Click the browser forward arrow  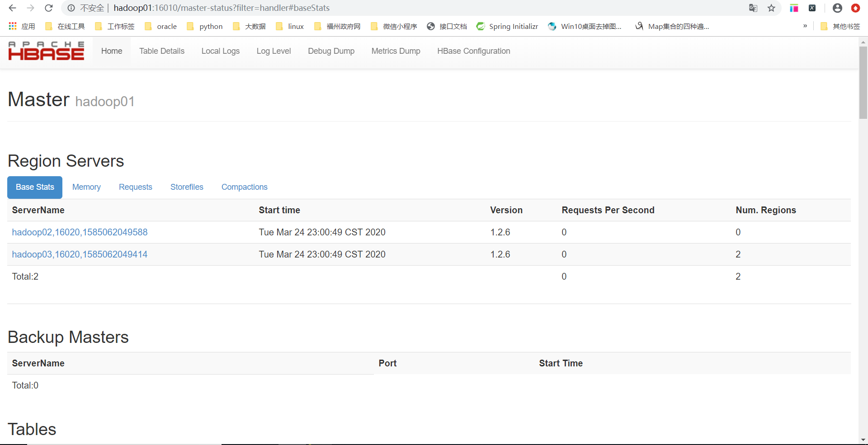31,8
